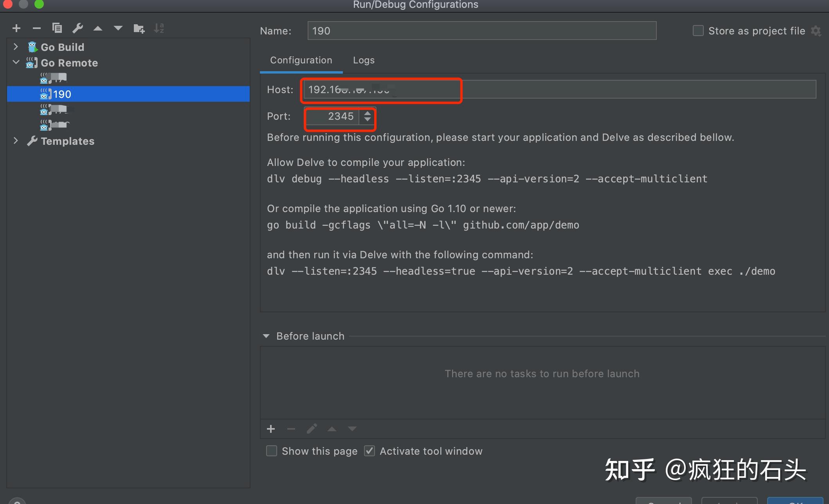Move configuration up in list
This screenshot has width=829, height=504.
pyautogui.click(x=98, y=28)
